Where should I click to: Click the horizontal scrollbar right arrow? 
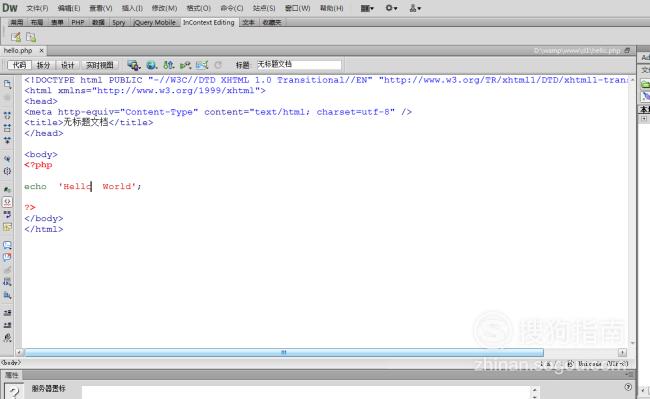click(622, 352)
